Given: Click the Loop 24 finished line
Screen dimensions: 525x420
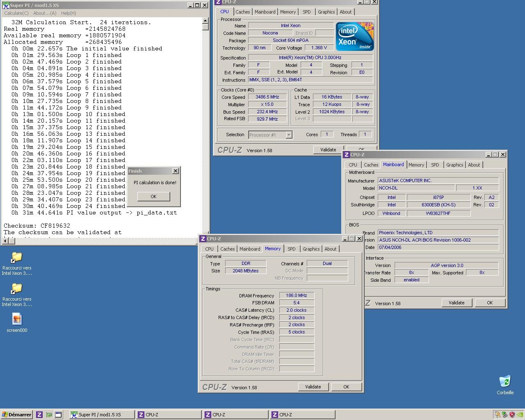Looking at the screenshot, I should (x=68, y=206).
